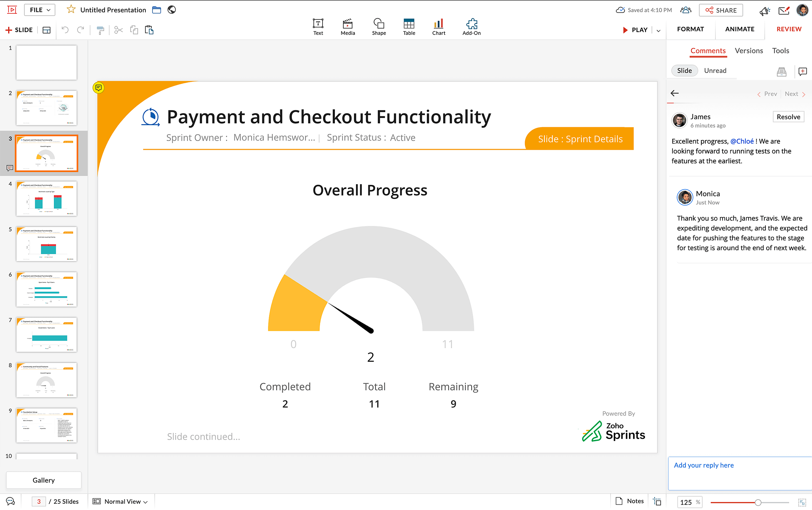Toggle the Notes panel

click(630, 501)
